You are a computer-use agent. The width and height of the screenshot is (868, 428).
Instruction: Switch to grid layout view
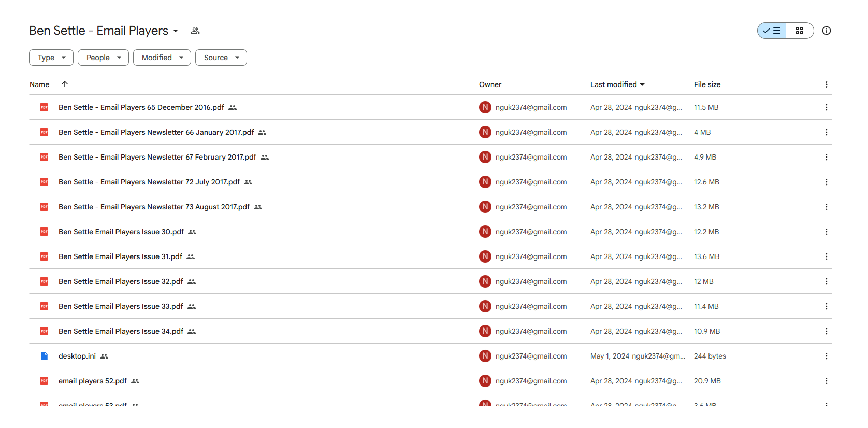(x=800, y=31)
